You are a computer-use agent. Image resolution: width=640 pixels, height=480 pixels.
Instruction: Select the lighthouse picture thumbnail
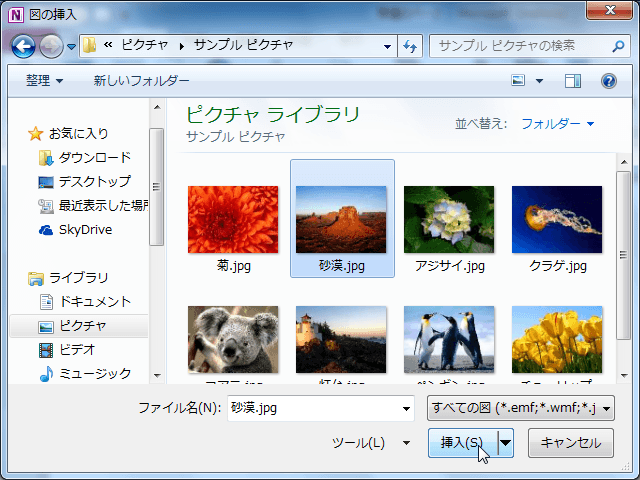[x=341, y=340]
